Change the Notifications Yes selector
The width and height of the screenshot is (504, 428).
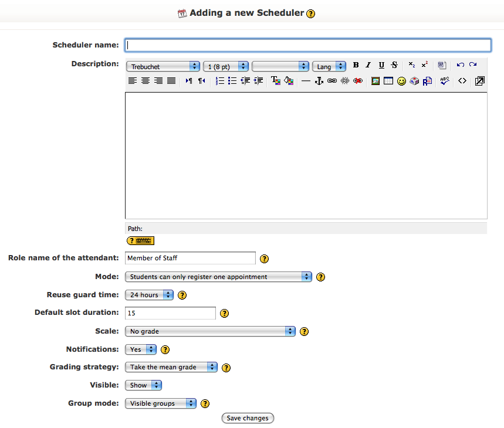(141, 349)
